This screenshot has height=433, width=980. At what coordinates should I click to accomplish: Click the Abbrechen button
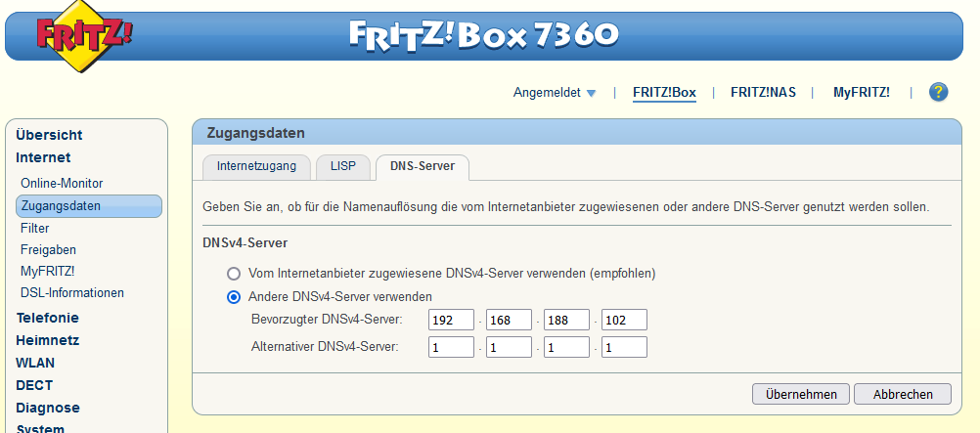click(x=903, y=394)
